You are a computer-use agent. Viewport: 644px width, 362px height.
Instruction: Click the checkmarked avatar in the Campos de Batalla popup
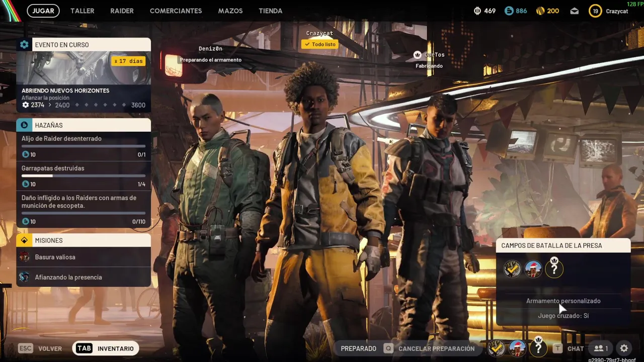(512, 269)
